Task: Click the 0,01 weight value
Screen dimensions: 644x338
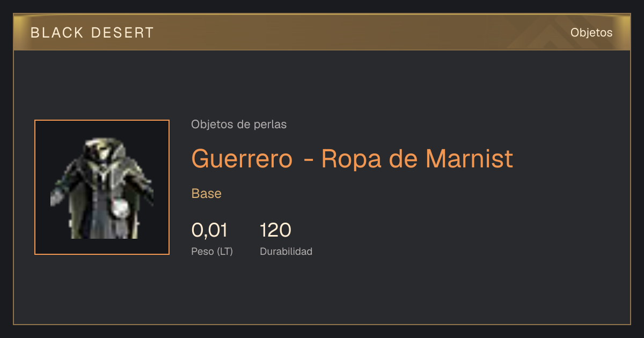Action: pyautogui.click(x=209, y=230)
